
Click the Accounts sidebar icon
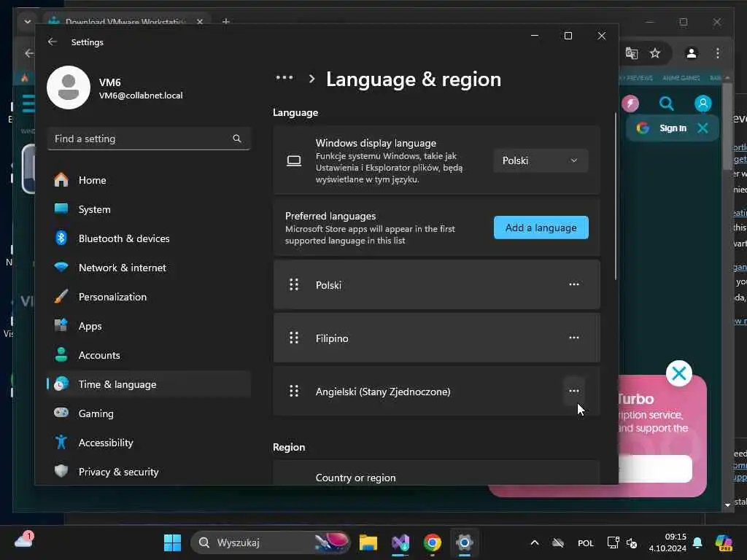(x=61, y=355)
